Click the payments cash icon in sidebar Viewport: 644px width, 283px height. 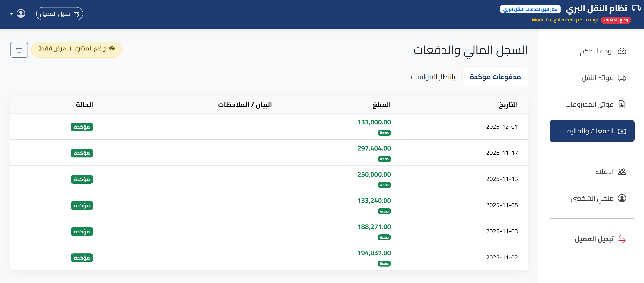click(x=622, y=131)
